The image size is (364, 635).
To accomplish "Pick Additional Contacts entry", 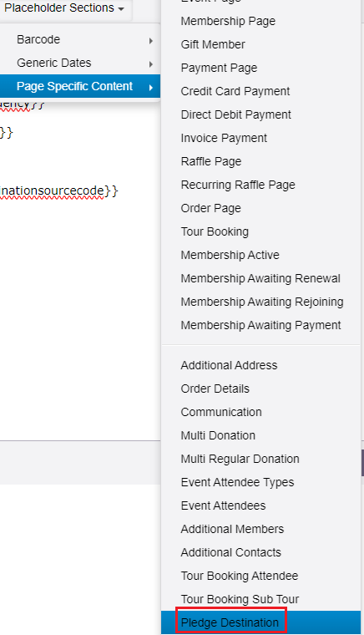I will [x=260, y=553].
